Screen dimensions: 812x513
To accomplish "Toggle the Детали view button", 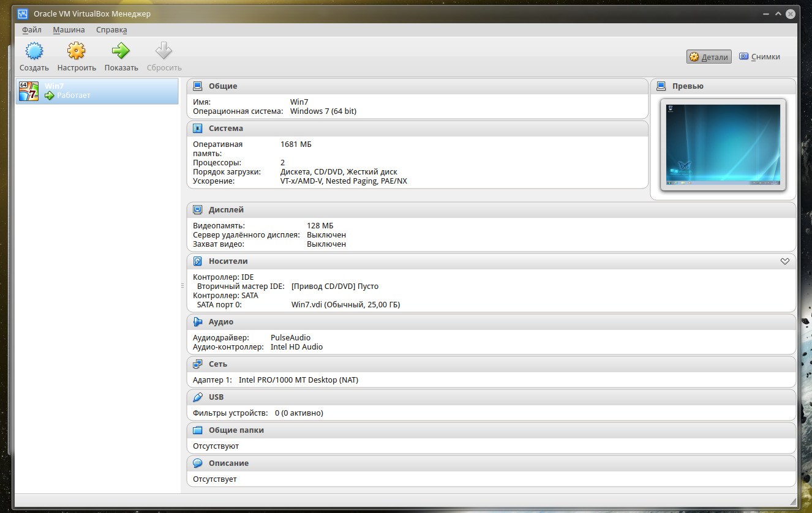I will coord(709,57).
